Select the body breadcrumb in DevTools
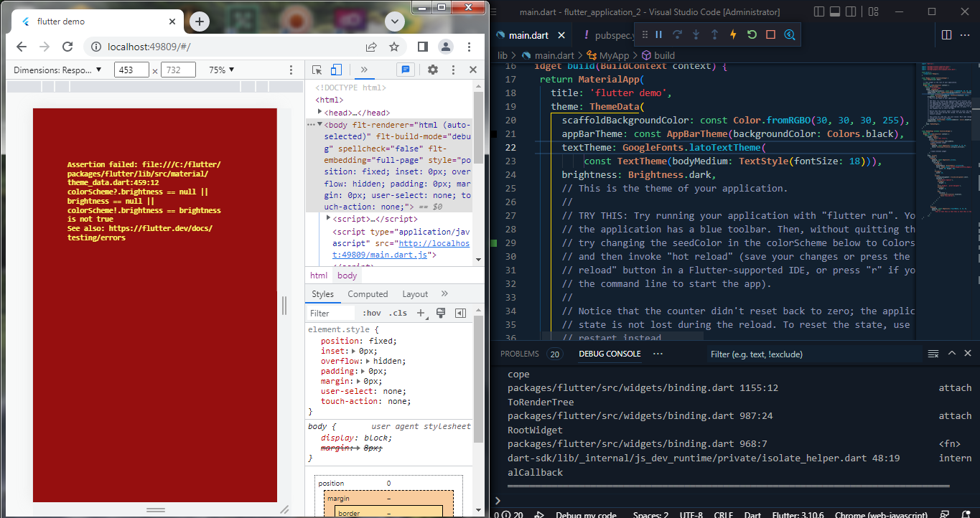Viewport: 980px width, 518px height. click(347, 276)
